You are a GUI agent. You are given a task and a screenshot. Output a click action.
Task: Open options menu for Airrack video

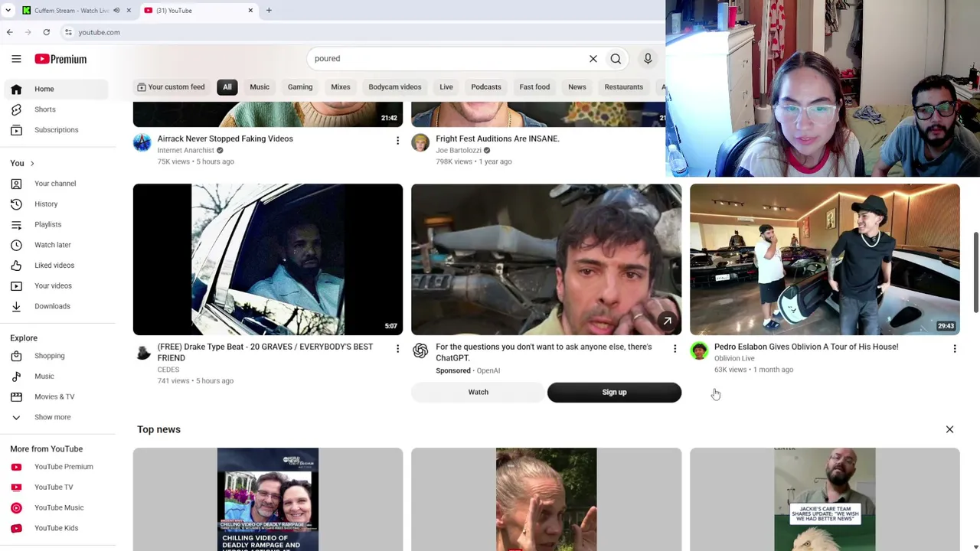397,141
